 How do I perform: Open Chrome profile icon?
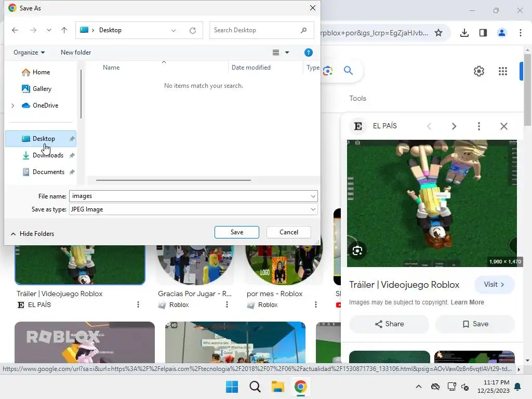501,33
